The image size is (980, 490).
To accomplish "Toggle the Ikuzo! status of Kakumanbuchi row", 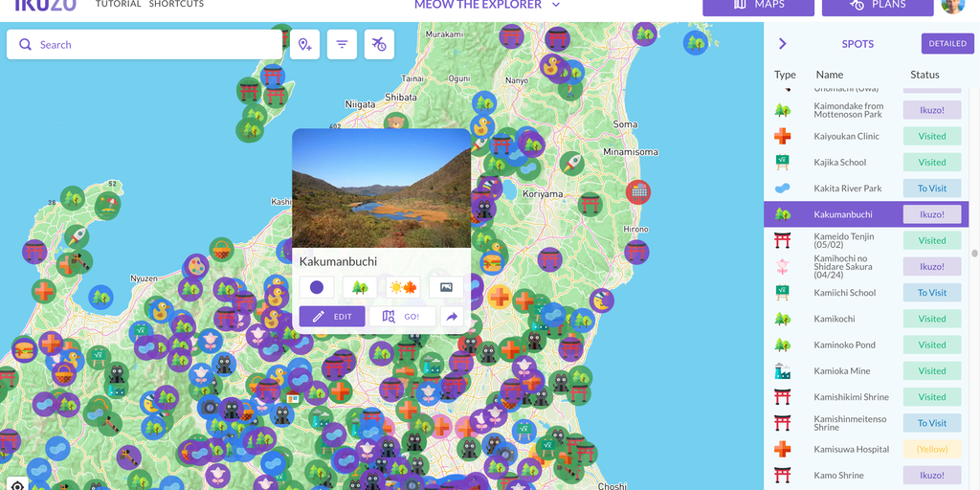I will 931,214.
